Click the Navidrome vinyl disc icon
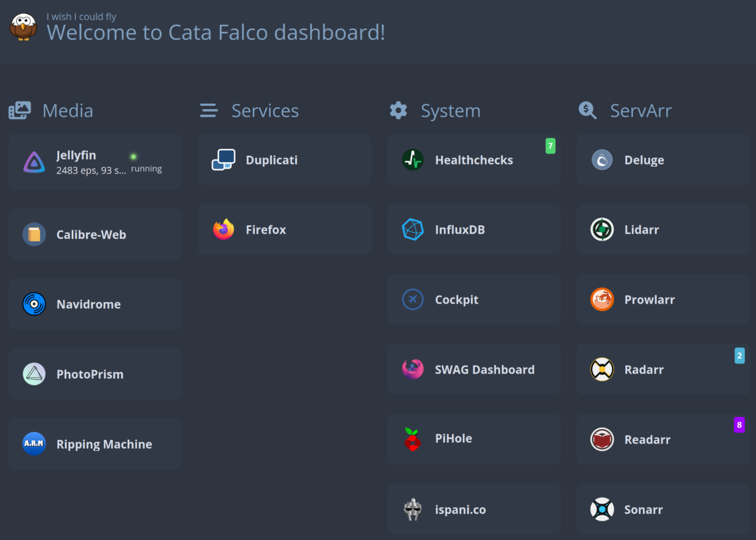Viewport: 756px width, 540px height. click(x=34, y=304)
